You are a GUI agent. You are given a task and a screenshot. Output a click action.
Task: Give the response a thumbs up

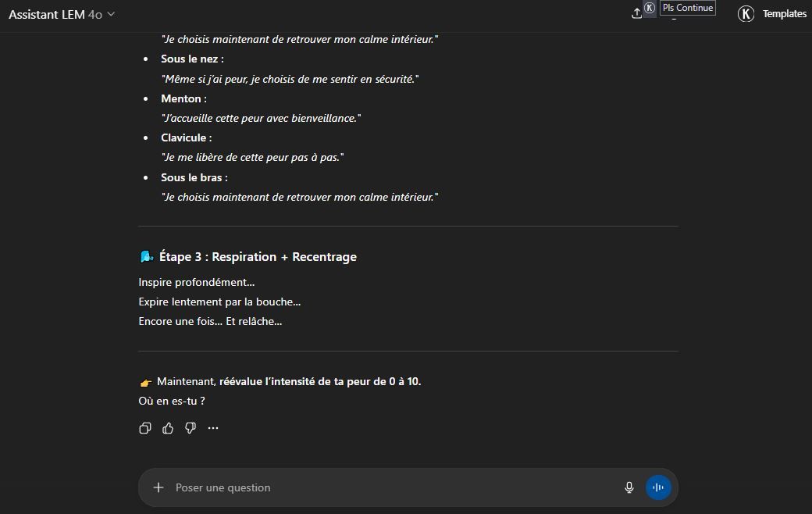pos(168,428)
